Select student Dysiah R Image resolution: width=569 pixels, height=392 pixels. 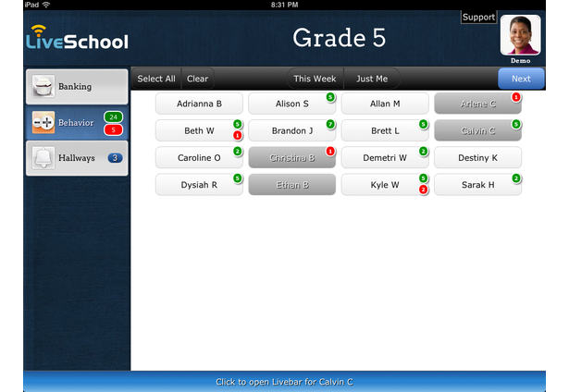(199, 185)
